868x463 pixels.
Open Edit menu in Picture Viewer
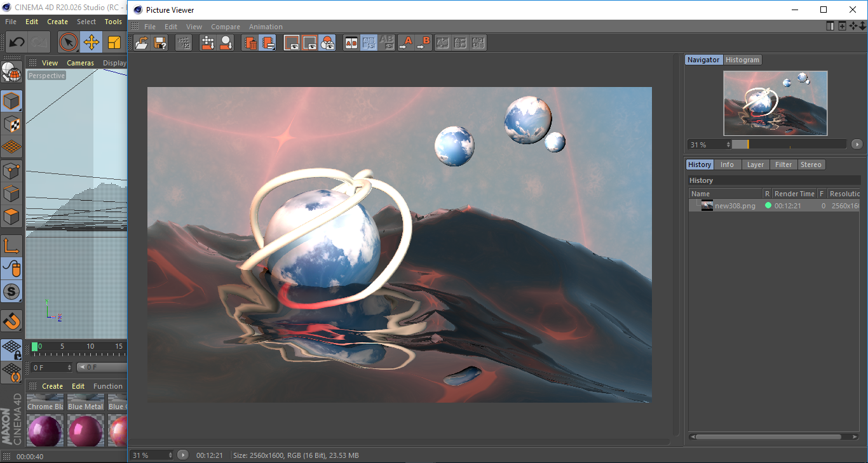tap(171, 27)
